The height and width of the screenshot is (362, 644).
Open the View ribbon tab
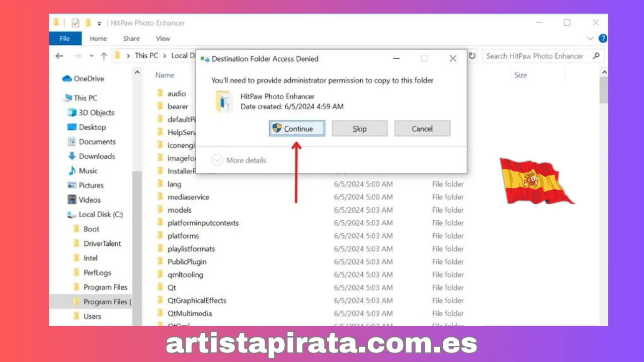point(163,38)
